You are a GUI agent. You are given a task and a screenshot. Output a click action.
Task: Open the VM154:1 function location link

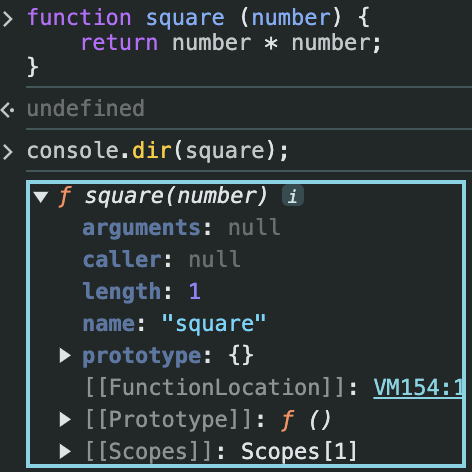coord(418,388)
